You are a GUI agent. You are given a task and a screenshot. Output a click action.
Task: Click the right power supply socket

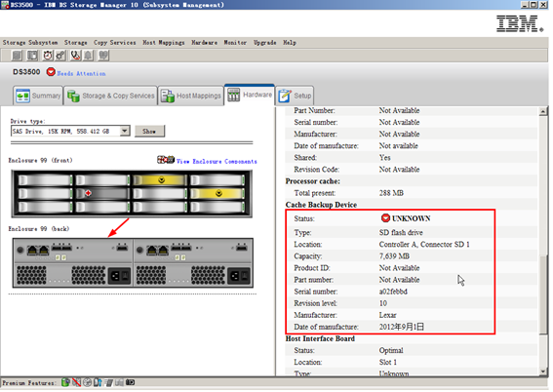pyautogui.click(x=239, y=276)
